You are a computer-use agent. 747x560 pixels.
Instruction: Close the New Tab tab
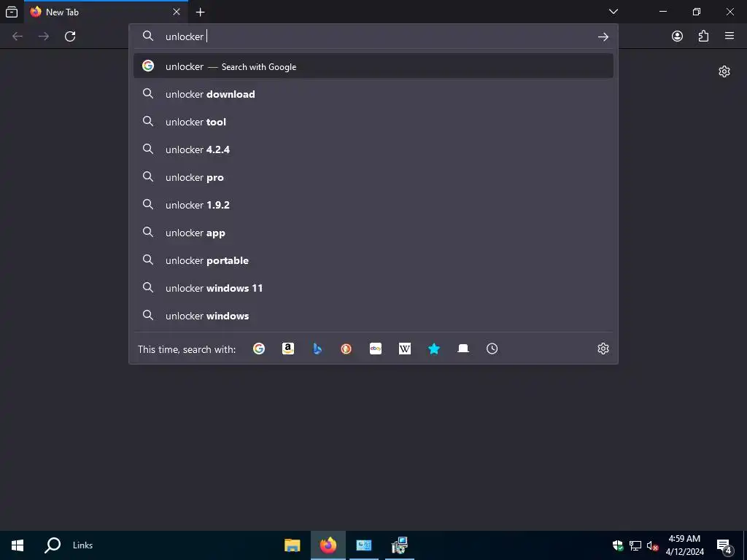pos(177,12)
